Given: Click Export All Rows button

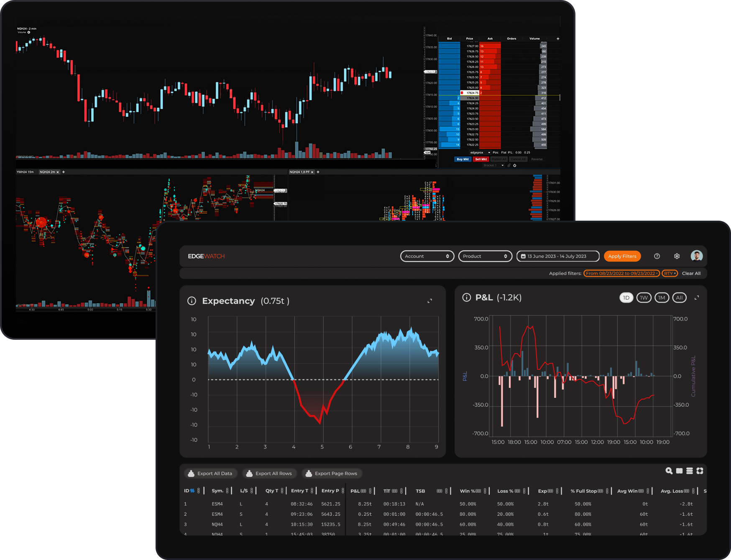Looking at the screenshot, I should coord(269,473).
